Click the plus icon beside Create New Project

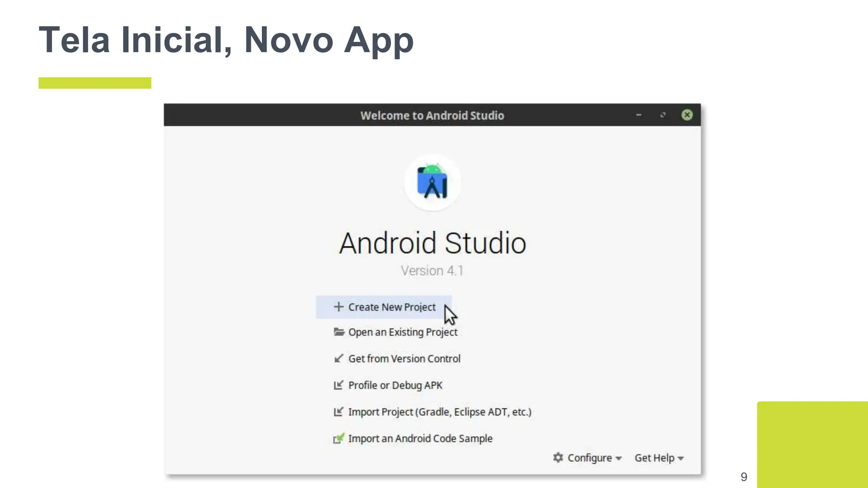pyautogui.click(x=338, y=307)
